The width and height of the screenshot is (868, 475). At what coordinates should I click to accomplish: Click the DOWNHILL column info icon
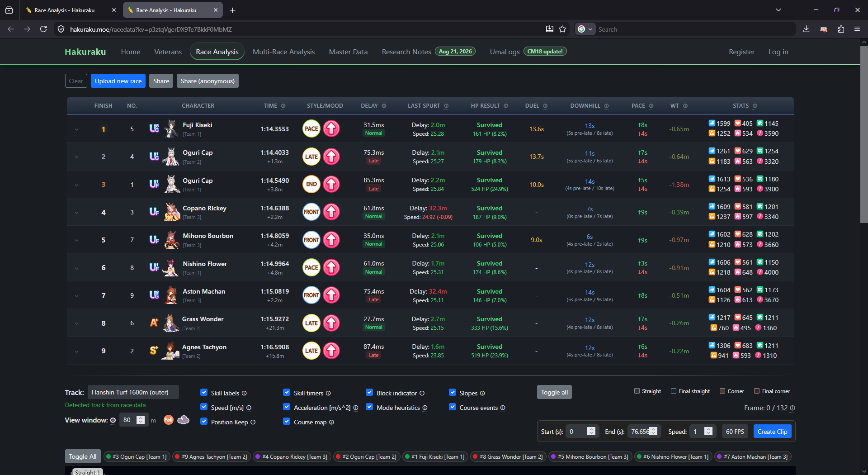tap(607, 106)
